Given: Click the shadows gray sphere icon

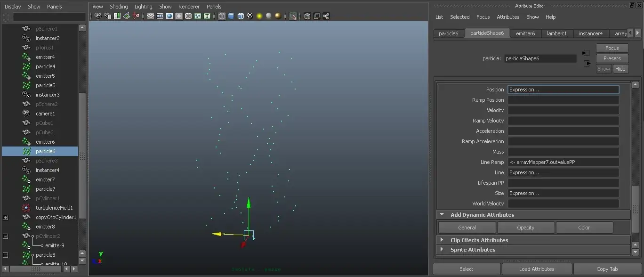Looking at the screenshot, I should point(269,16).
